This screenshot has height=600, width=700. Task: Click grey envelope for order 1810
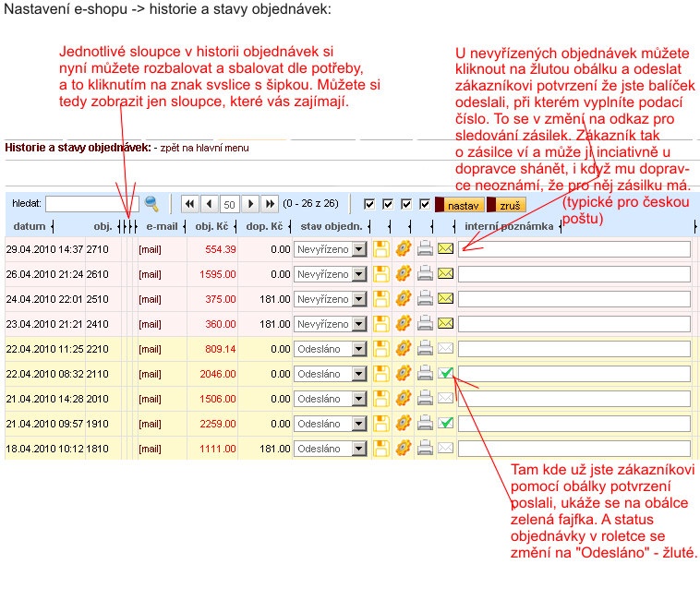point(445,449)
